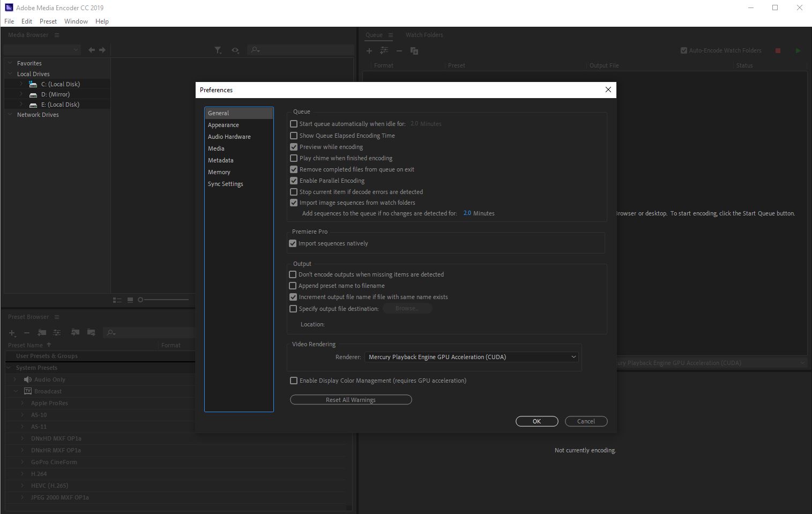Enable Specify output file destination
812x514 pixels.
(293, 309)
